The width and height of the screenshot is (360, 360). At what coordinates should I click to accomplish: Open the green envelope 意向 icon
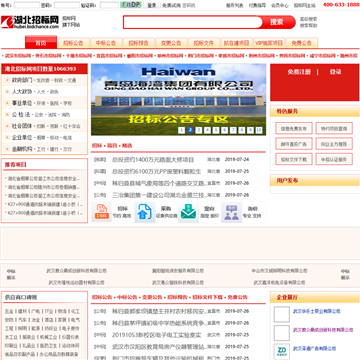tap(188, 212)
